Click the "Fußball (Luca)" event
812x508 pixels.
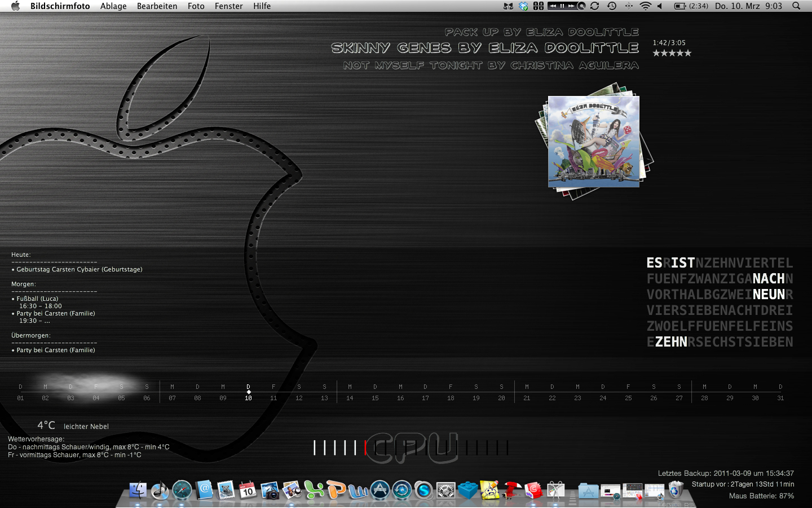coord(35,299)
